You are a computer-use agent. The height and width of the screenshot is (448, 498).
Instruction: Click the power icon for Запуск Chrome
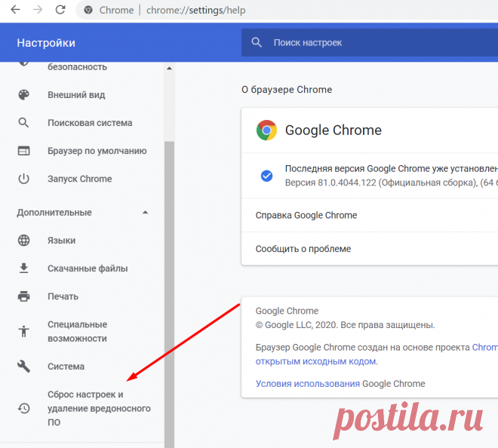pyautogui.click(x=24, y=179)
